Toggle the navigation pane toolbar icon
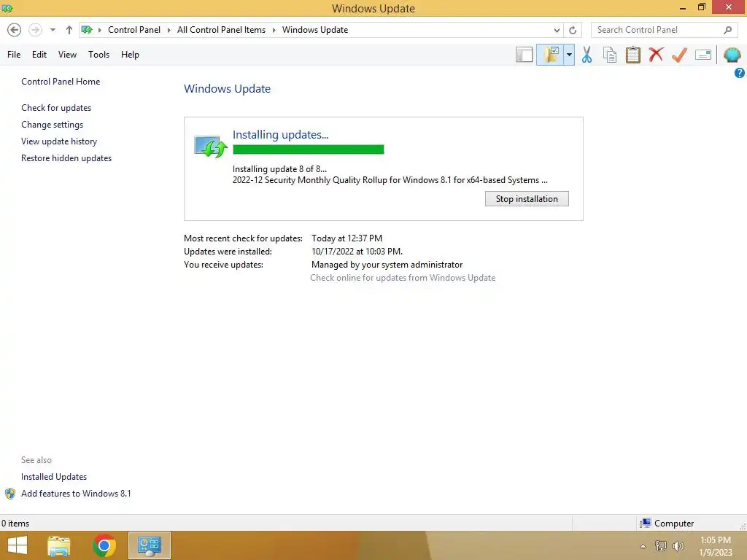Viewport: 747px width, 560px height. click(x=524, y=55)
